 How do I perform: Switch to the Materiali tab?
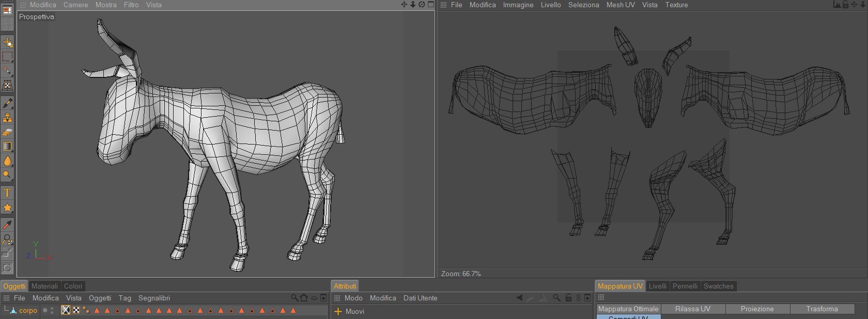click(x=44, y=286)
